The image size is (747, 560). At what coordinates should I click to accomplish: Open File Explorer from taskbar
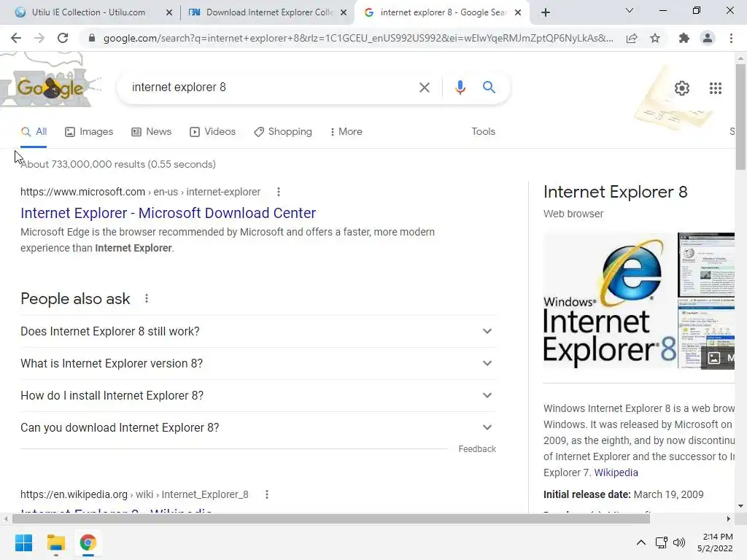(x=55, y=542)
